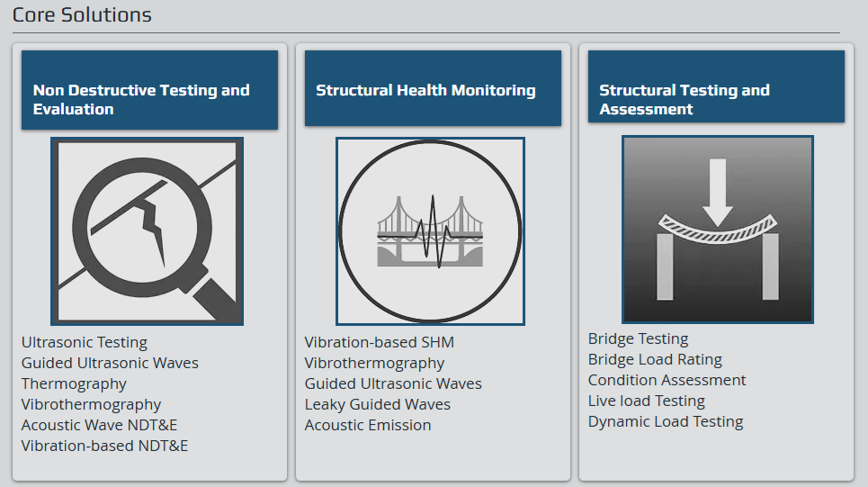Open Bridge Testing link
868x487 pixels.
coord(638,338)
